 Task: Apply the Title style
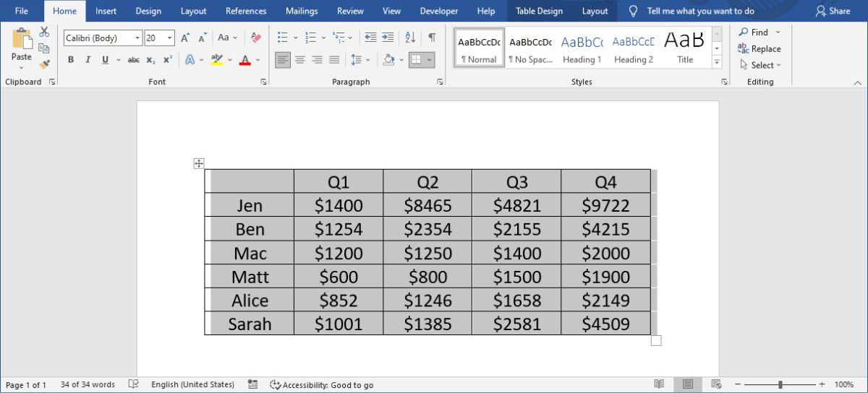click(x=685, y=48)
